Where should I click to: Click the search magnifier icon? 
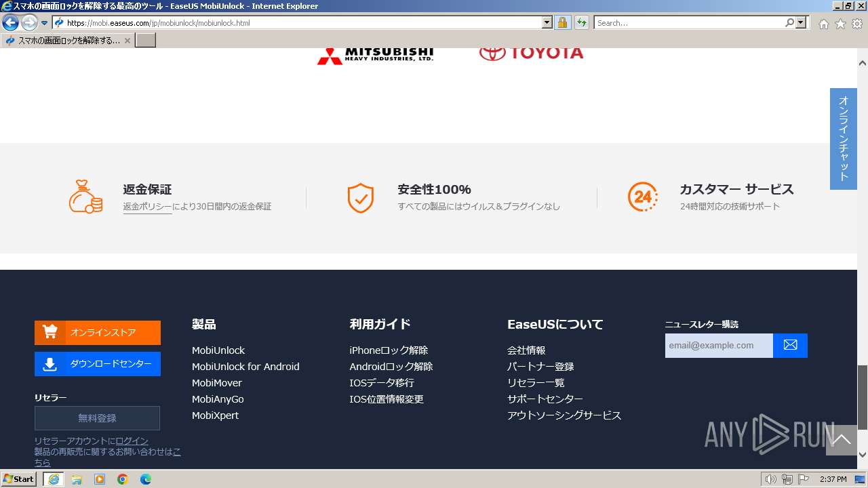click(x=789, y=23)
